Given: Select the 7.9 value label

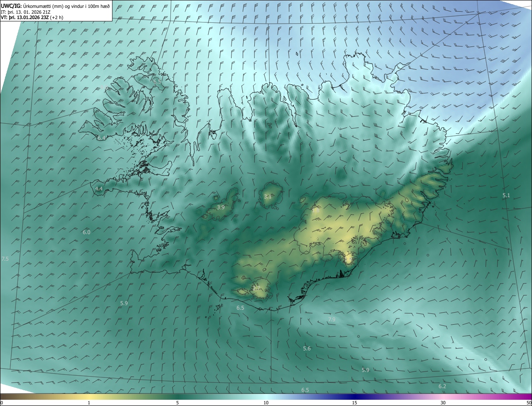Looking at the screenshot, I should [x=331, y=319].
